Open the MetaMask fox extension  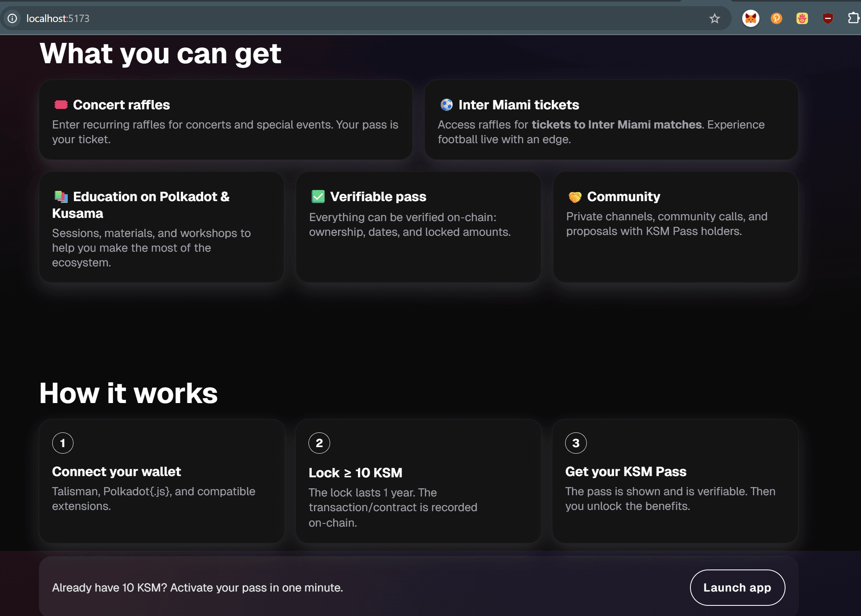750,18
